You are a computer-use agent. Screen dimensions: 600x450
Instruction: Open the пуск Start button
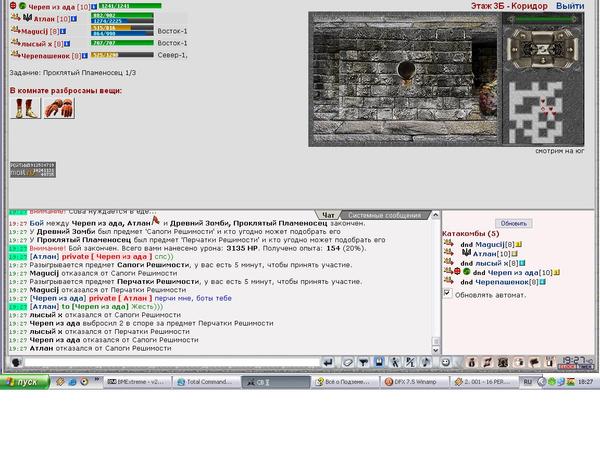25,382
